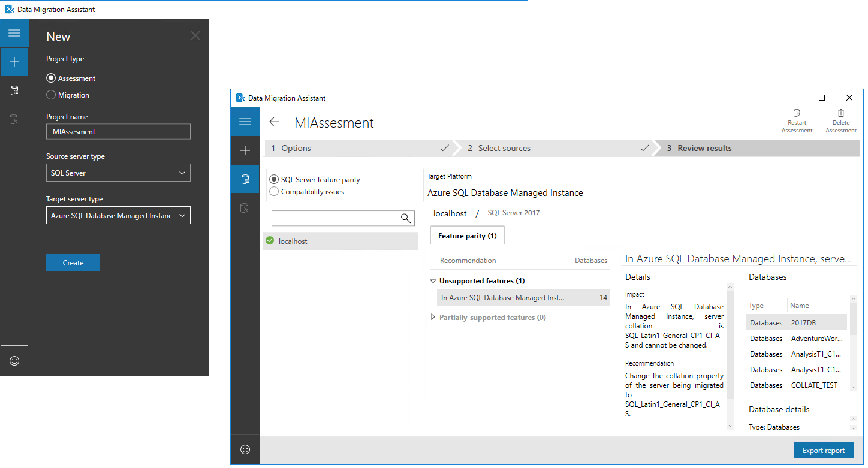Screen dimensions: 868x468
Task: Click the feedback smiley icon in the front window
Action: (x=245, y=449)
